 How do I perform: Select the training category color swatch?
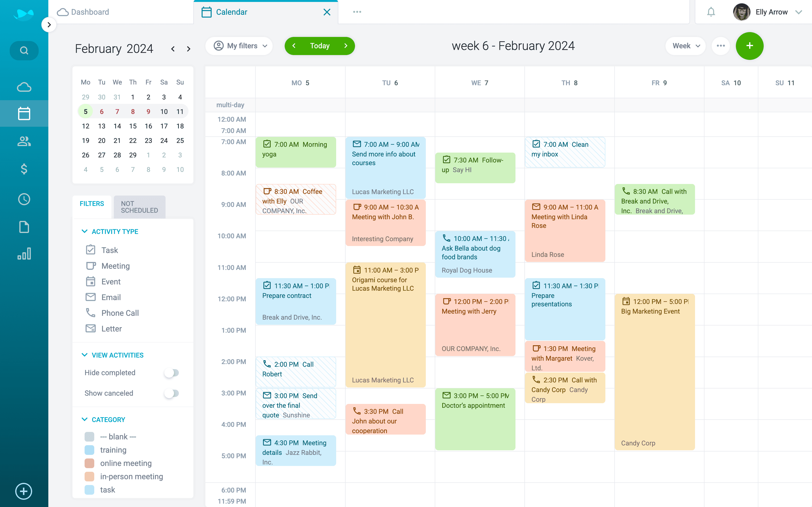tap(89, 450)
